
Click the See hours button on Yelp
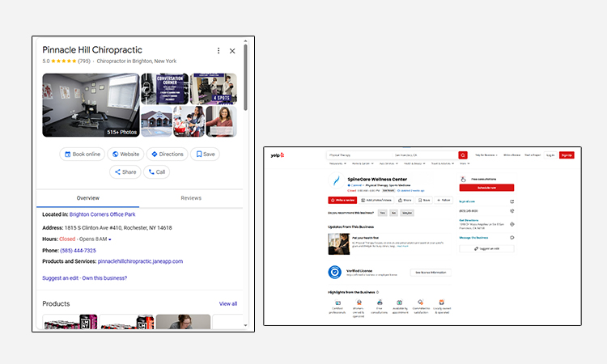click(388, 190)
